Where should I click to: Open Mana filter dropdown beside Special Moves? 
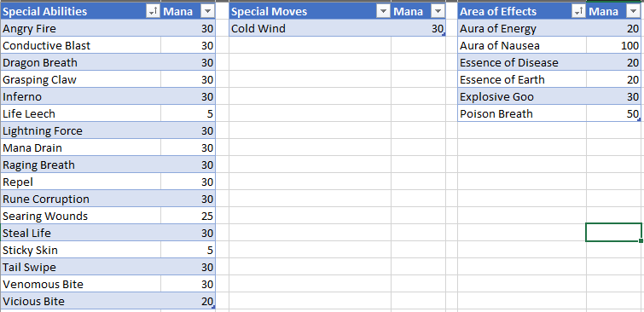[438, 11]
